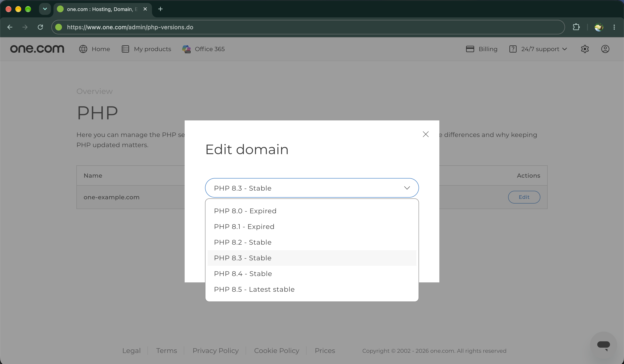Click the browser address bar

[x=308, y=27]
